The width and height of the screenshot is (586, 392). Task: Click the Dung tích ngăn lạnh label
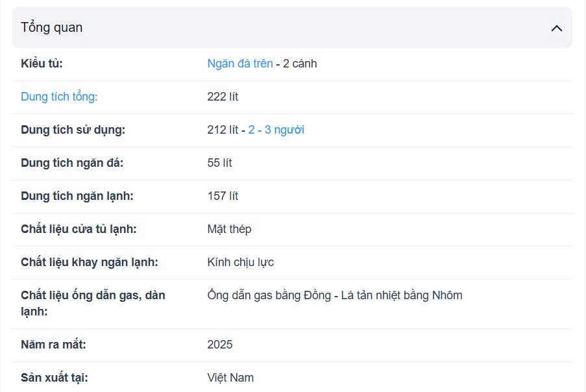coord(77,196)
